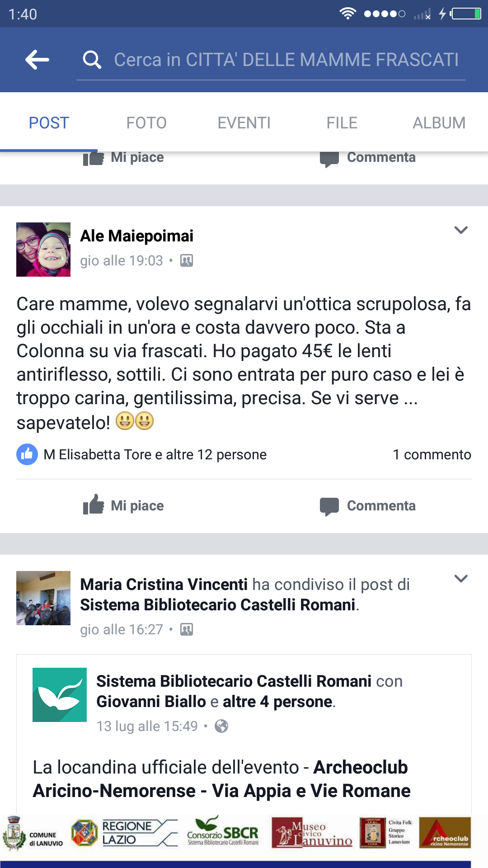Open Ale Maiepoimai's profile picture

[43, 250]
